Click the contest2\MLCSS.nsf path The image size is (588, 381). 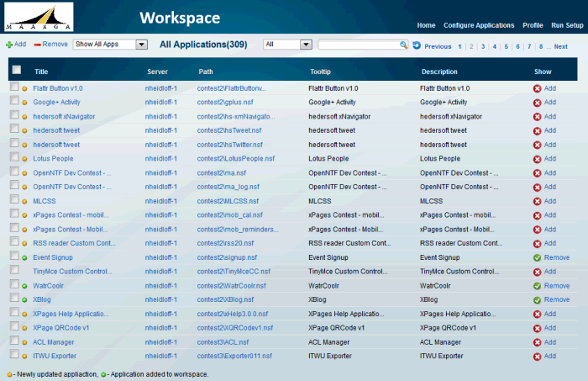coord(228,201)
